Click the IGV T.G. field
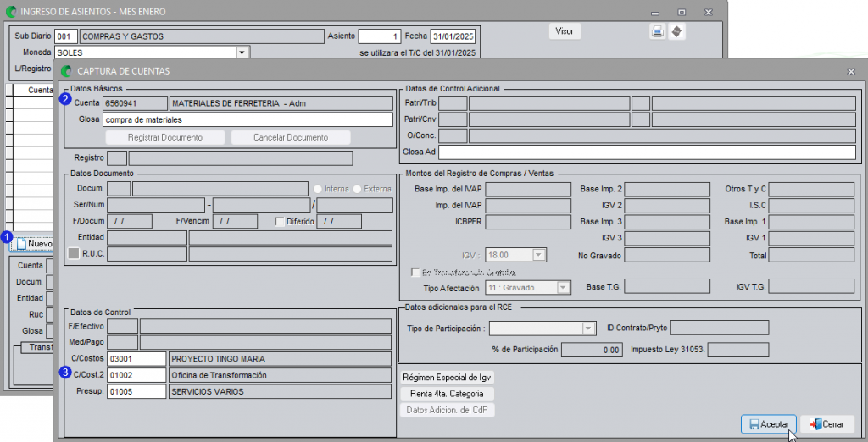This screenshot has width=868, height=442. pos(811,286)
